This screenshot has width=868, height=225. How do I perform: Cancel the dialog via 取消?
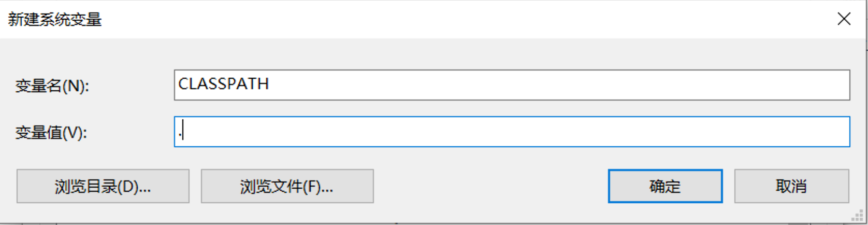tap(791, 186)
